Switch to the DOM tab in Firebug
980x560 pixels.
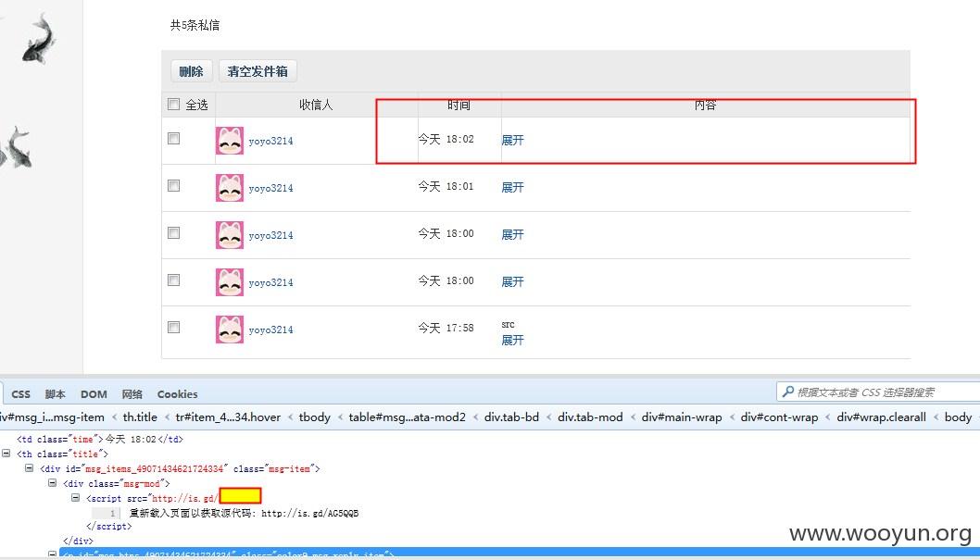(x=94, y=394)
